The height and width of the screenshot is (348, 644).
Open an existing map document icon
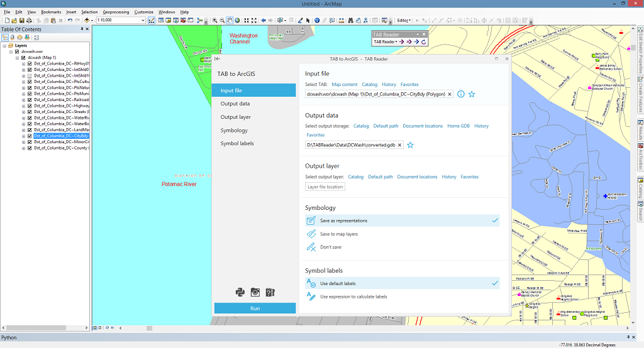coord(14,20)
